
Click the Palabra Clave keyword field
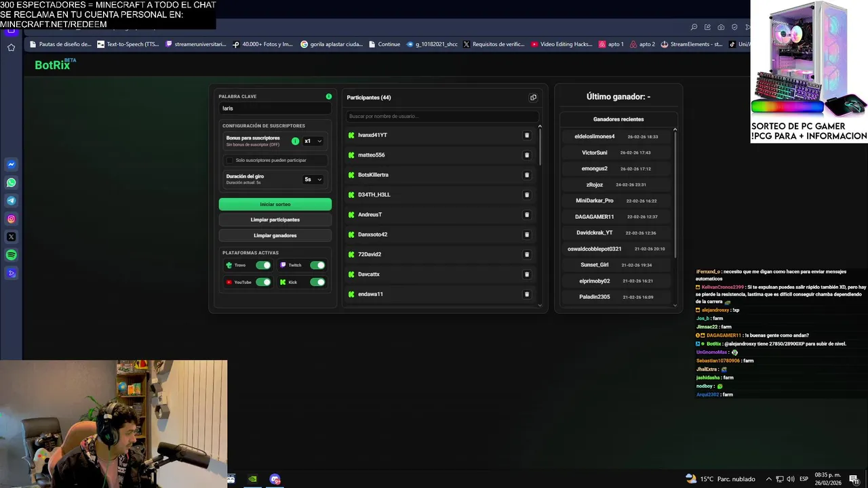(275, 108)
